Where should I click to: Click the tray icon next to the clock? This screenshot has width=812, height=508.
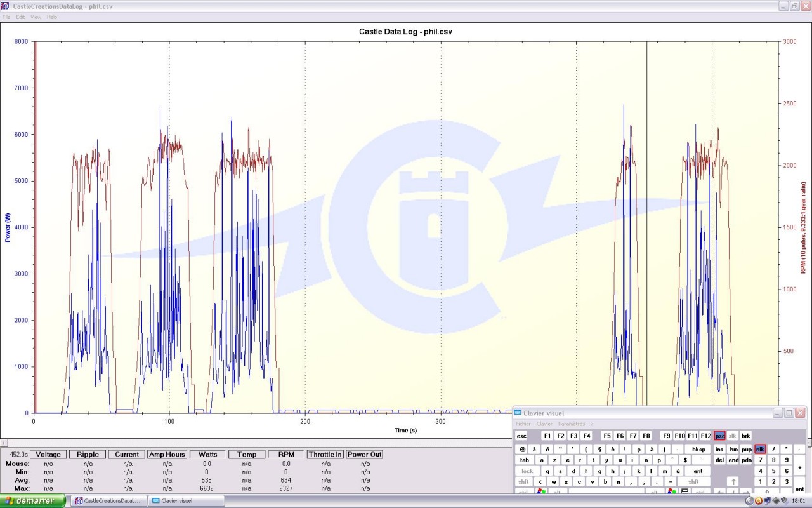click(x=783, y=501)
